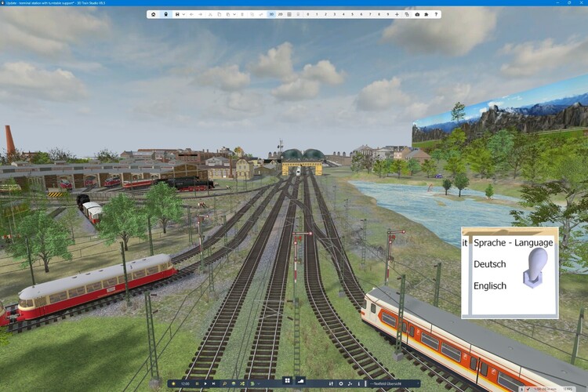Select camera preset 0

308,14
